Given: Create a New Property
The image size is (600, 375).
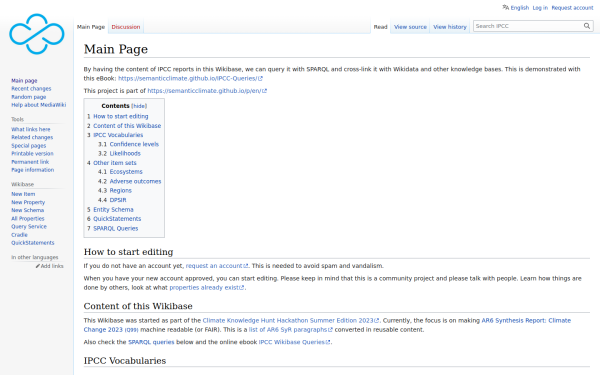Looking at the screenshot, I should tap(28, 202).
